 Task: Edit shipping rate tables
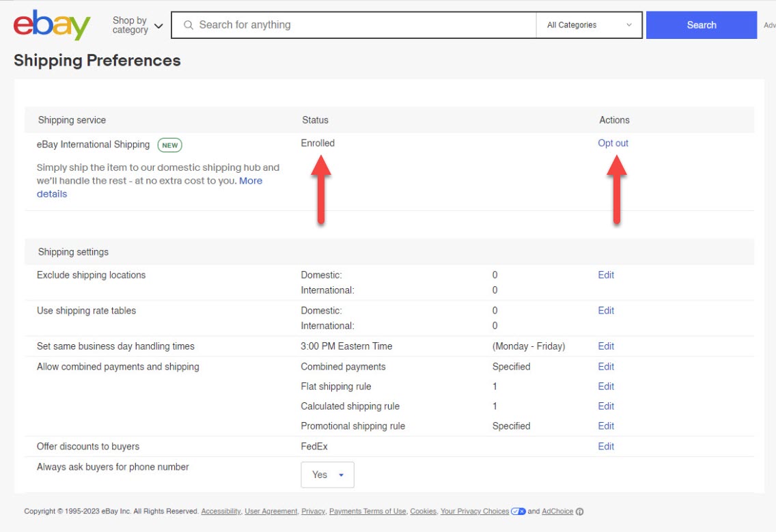click(x=605, y=310)
